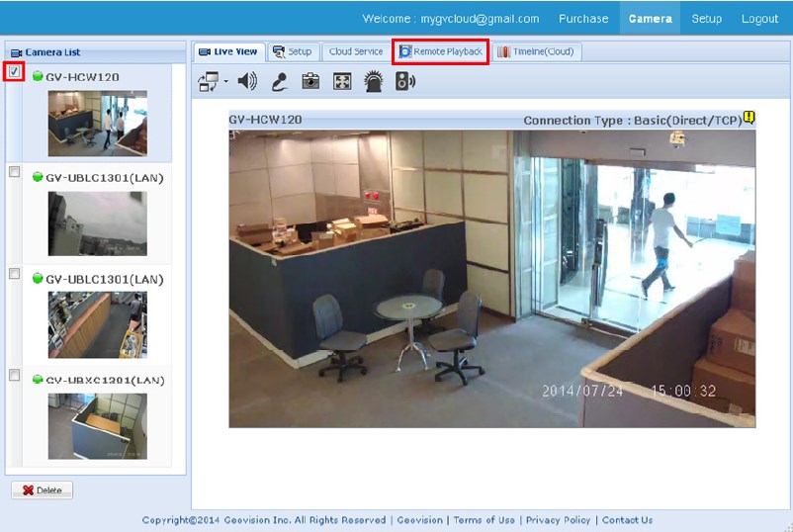Check the second GV-UBLC1301(LAN) checkbox
This screenshot has width=793, height=532.
14,274
